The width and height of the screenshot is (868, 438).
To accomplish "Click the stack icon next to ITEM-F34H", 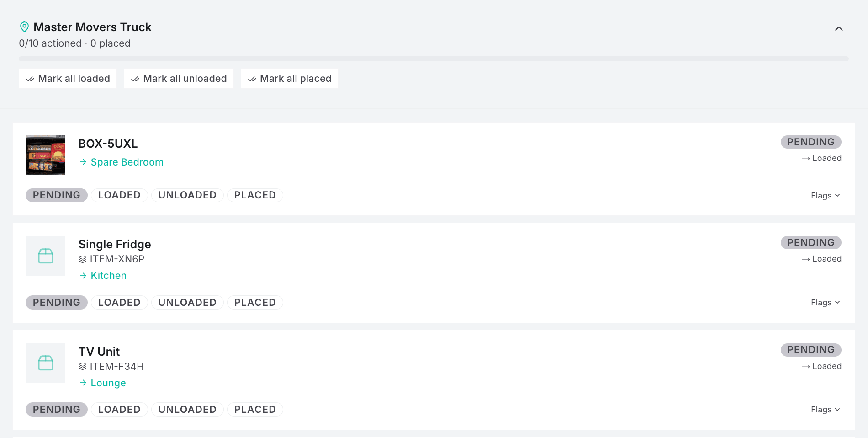I will pyautogui.click(x=83, y=366).
